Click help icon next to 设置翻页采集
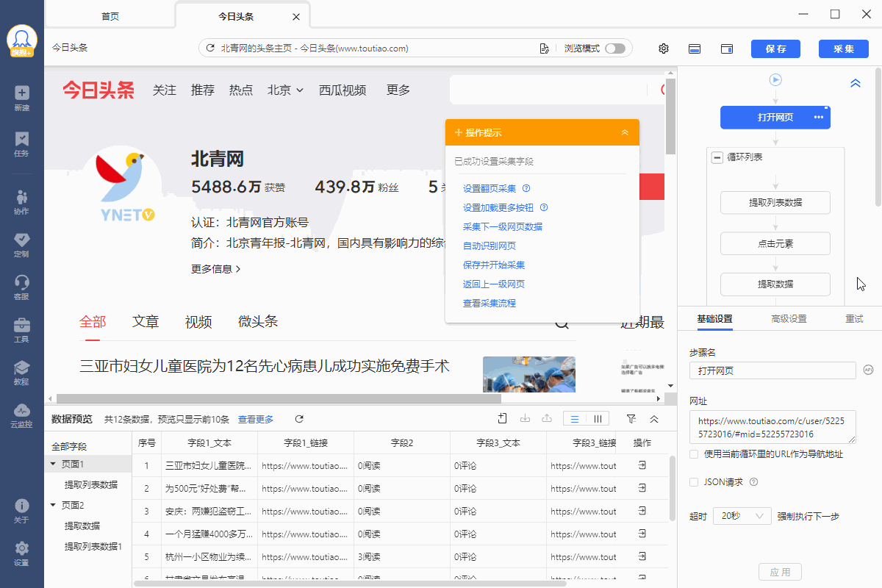Image resolution: width=882 pixels, height=588 pixels. (526, 188)
